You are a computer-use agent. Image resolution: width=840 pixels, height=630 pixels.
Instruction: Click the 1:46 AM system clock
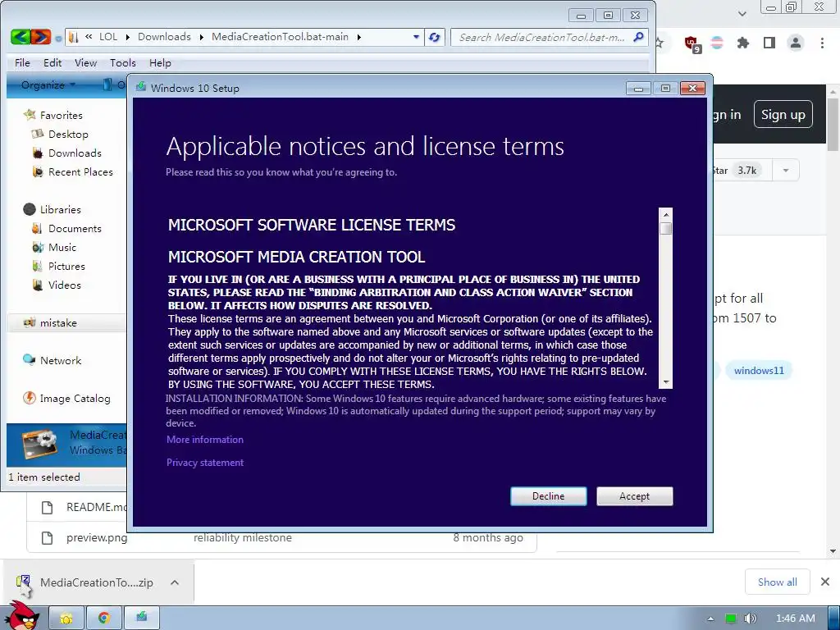[796, 619]
